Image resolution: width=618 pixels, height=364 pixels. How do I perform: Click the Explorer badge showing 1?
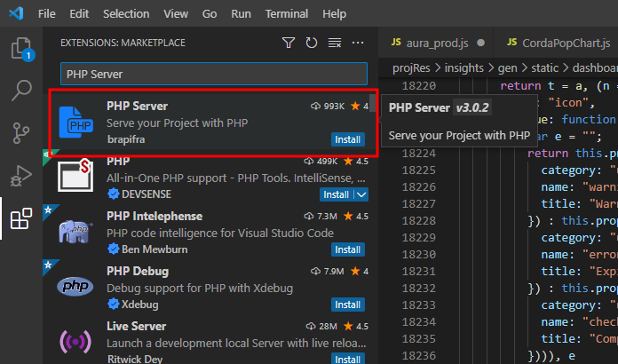pyautogui.click(x=28, y=55)
